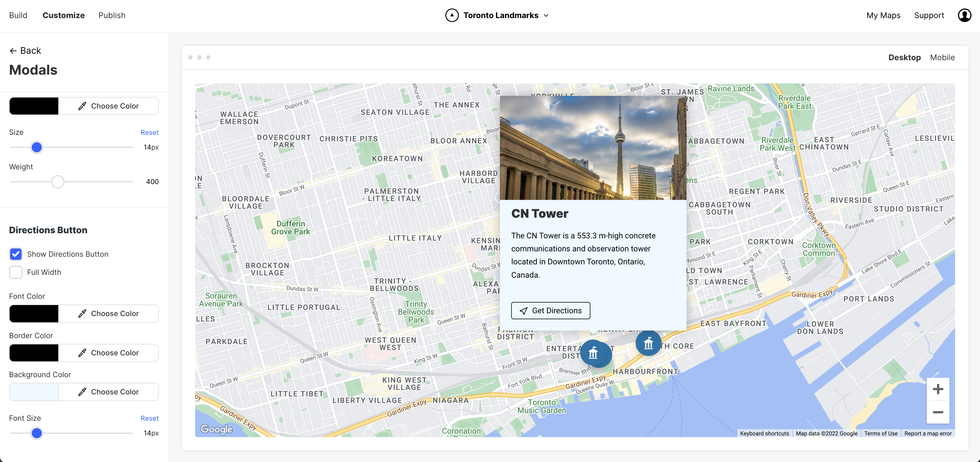Click the CN Tower photo in modal
This screenshot has width=980, height=462.
[593, 148]
